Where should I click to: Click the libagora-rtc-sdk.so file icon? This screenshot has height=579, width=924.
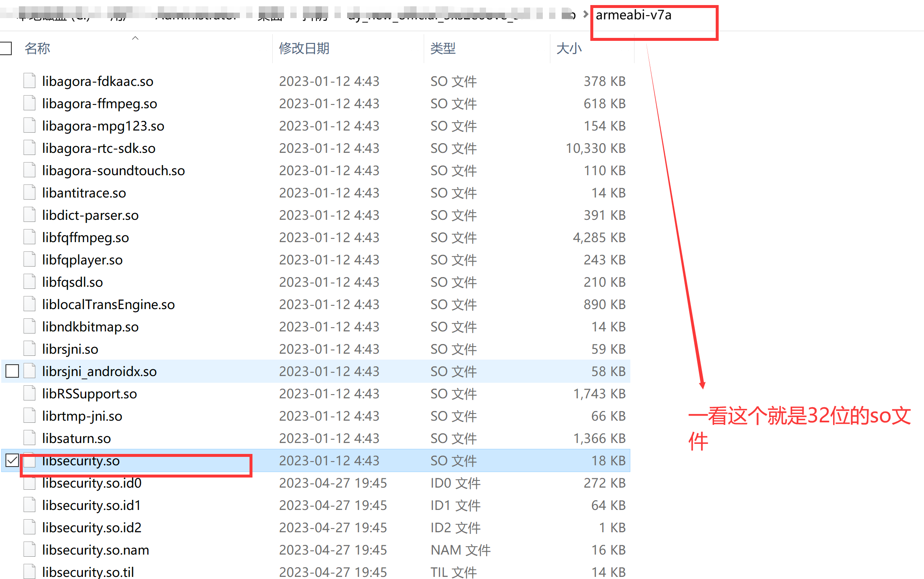pyautogui.click(x=29, y=148)
